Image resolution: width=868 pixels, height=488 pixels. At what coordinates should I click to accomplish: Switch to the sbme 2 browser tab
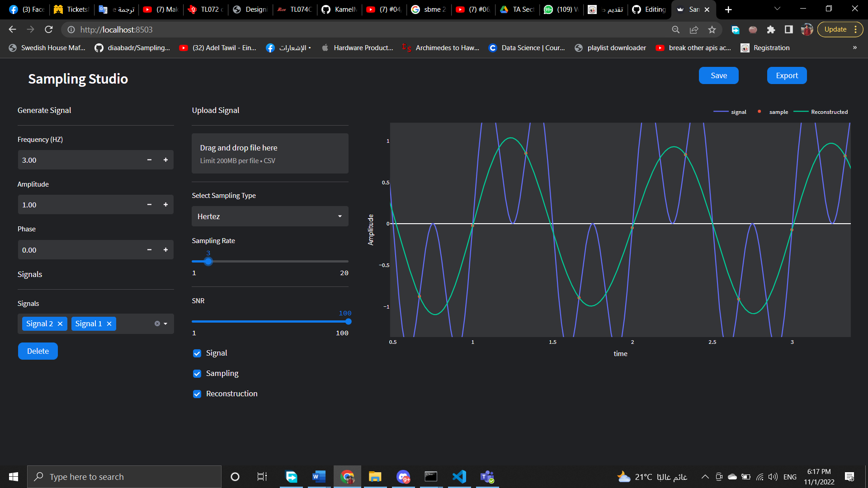pyautogui.click(x=429, y=9)
